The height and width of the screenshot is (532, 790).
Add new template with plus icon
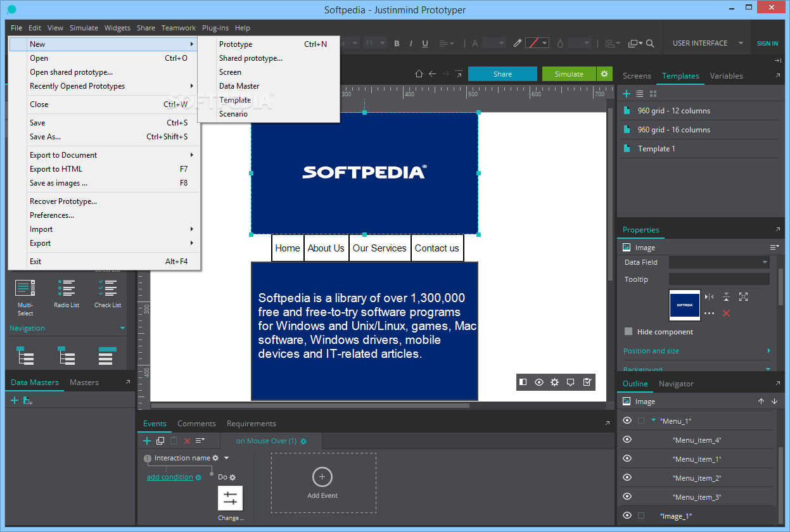pos(626,94)
